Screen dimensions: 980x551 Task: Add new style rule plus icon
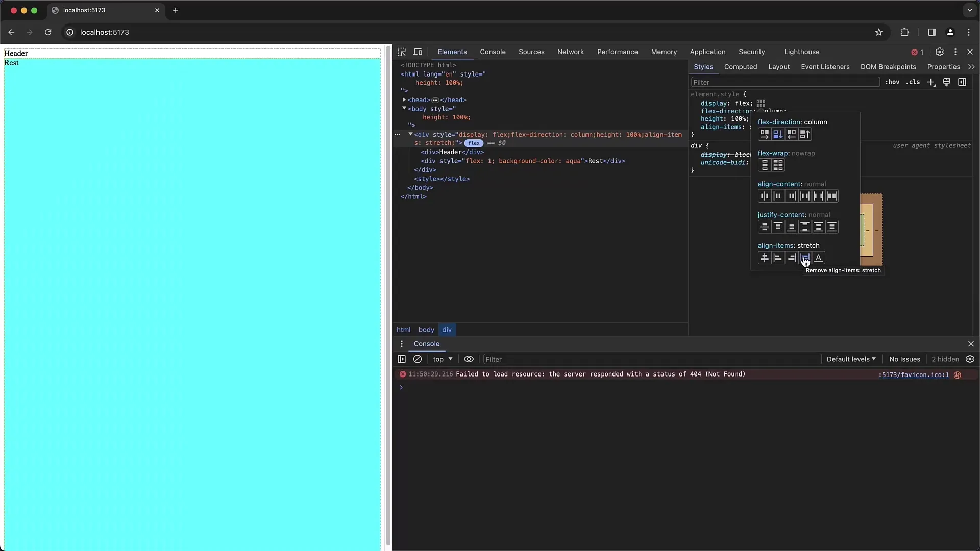click(931, 82)
